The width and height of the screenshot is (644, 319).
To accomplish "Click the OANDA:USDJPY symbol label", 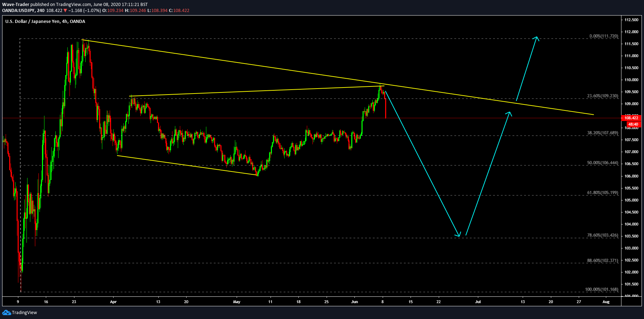I will tap(19, 11).
